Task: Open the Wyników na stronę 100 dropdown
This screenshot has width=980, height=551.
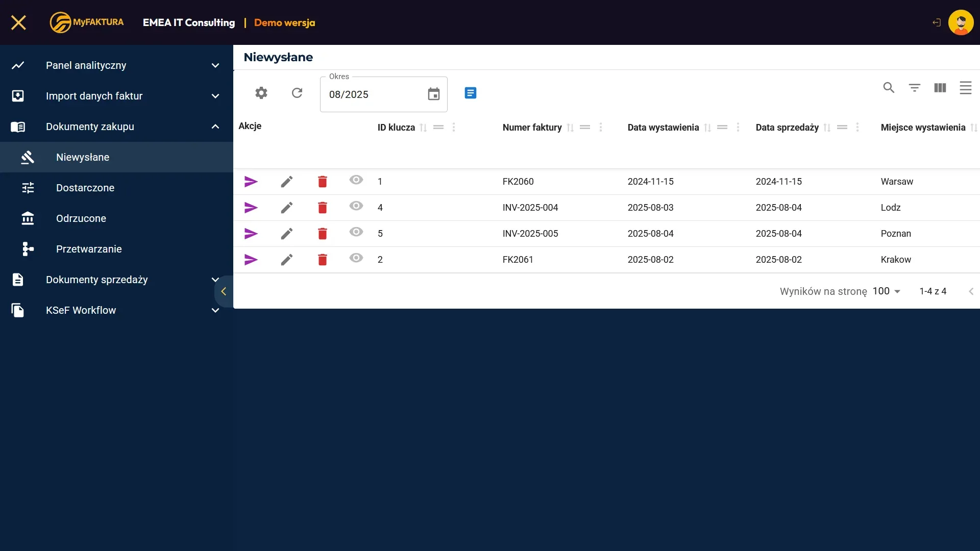Action: click(887, 291)
